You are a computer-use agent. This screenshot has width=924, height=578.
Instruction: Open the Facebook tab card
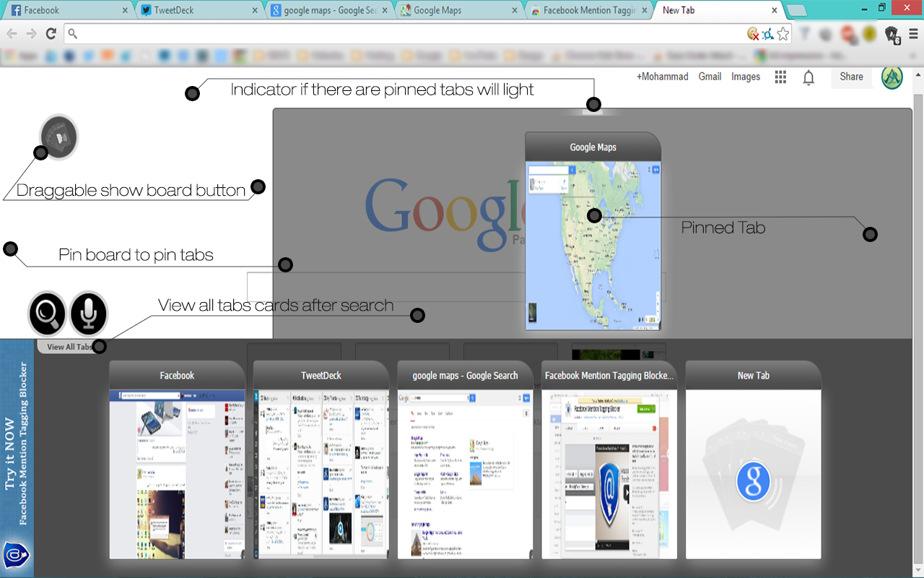tap(177, 460)
